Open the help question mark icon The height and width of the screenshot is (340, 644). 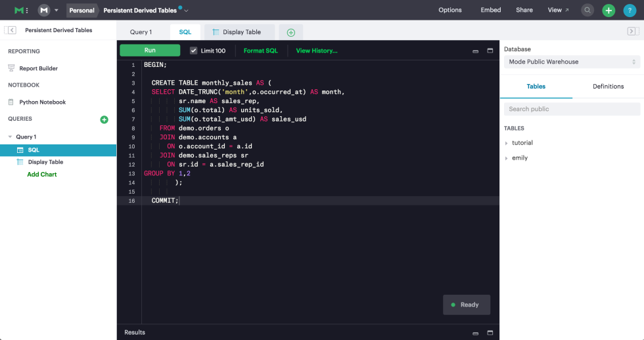[x=630, y=11]
